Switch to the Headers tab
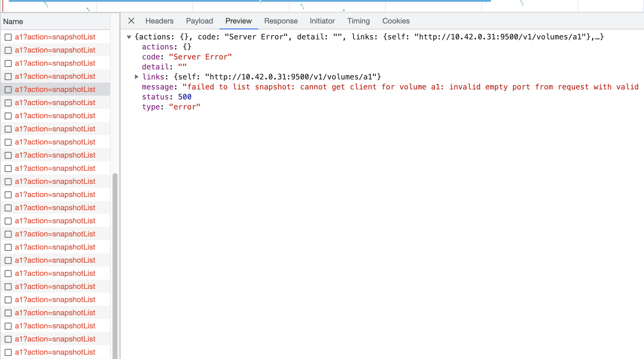 [159, 21]
